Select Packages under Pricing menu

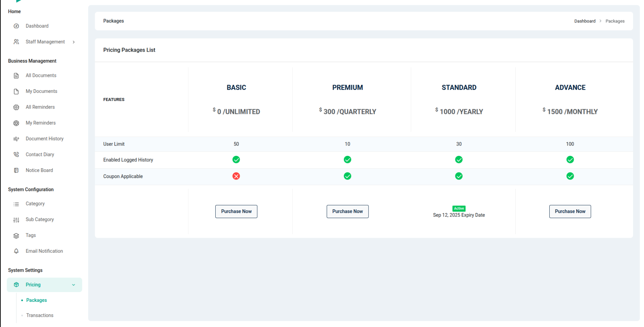[x=36, y=300]
